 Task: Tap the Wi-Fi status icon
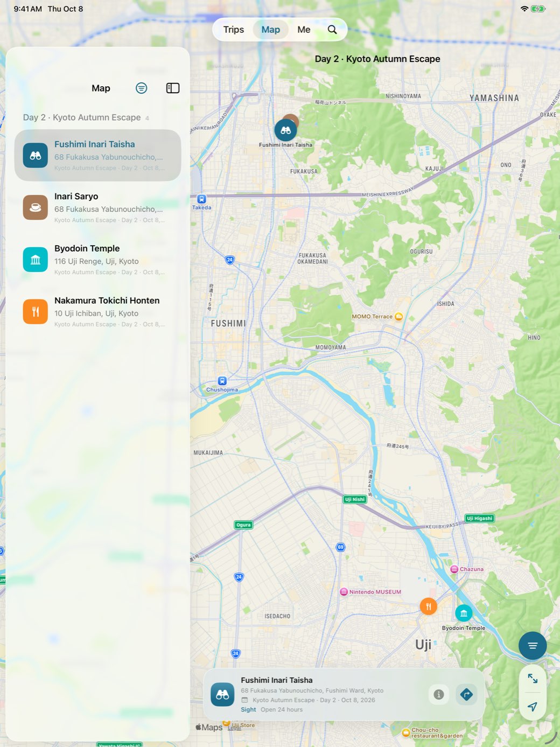coord(524,9)
